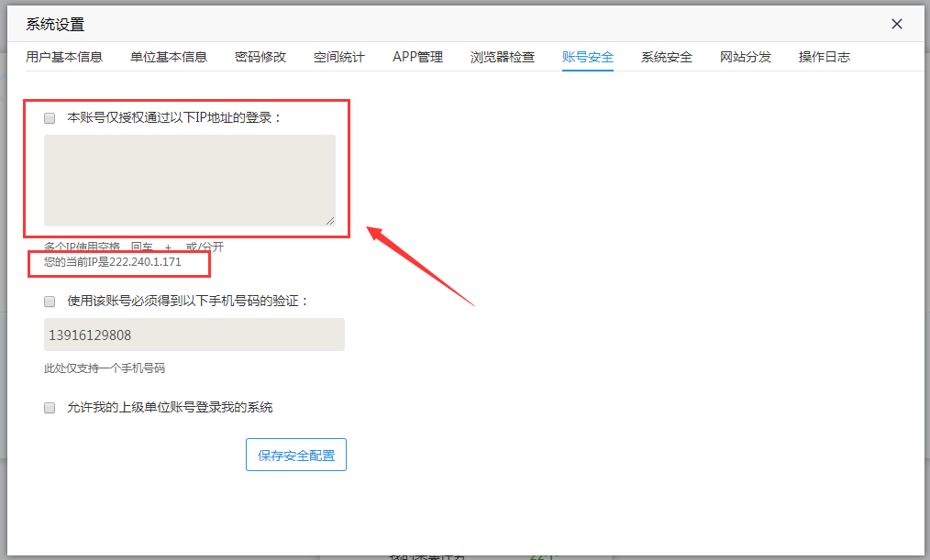View the 操作日志 tab
Screen dimensions: 930x560
825,57
